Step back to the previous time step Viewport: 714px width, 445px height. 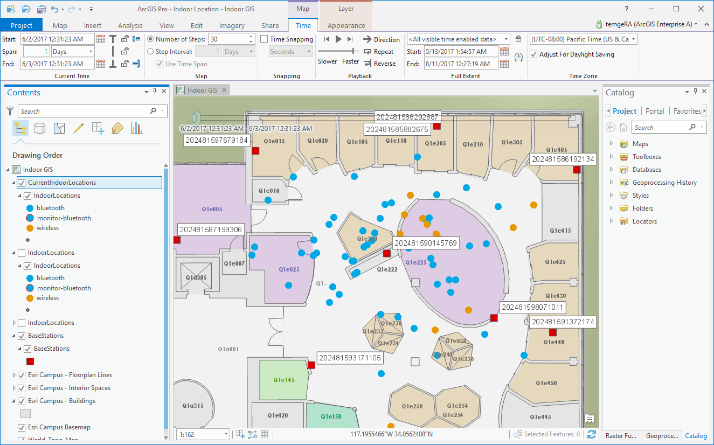tap(326, 39)
